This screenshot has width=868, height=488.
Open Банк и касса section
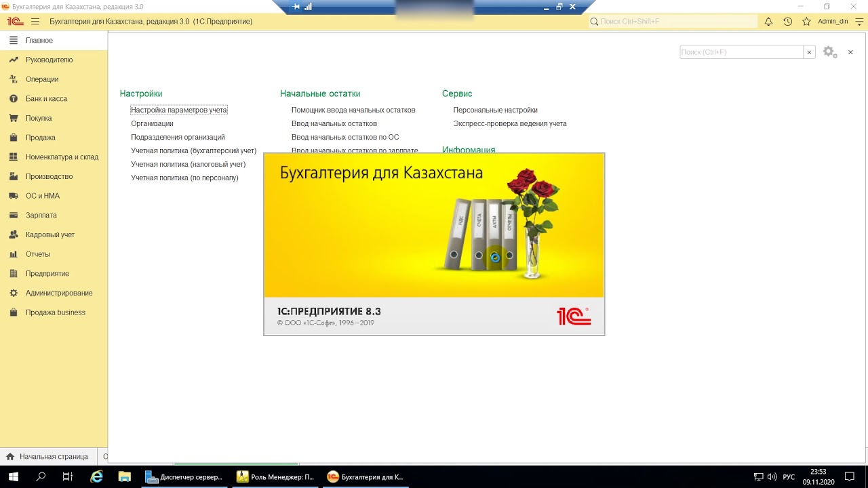pyautogui.click(x=54, y=99)
